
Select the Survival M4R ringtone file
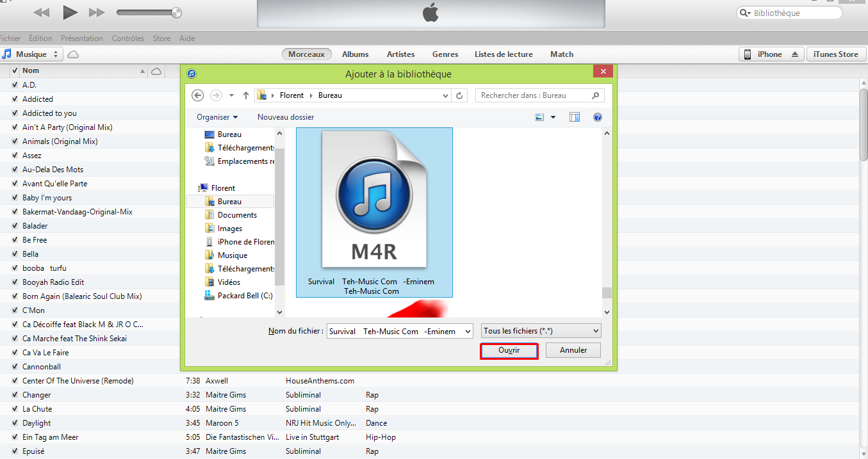click(x=374, y=213)
